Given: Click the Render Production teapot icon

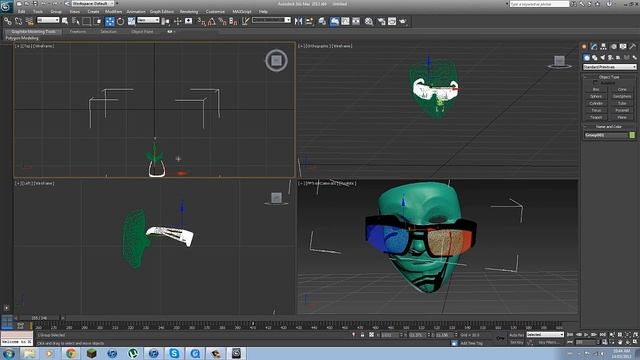Looking at the screenshot, I should pos(403,21).
